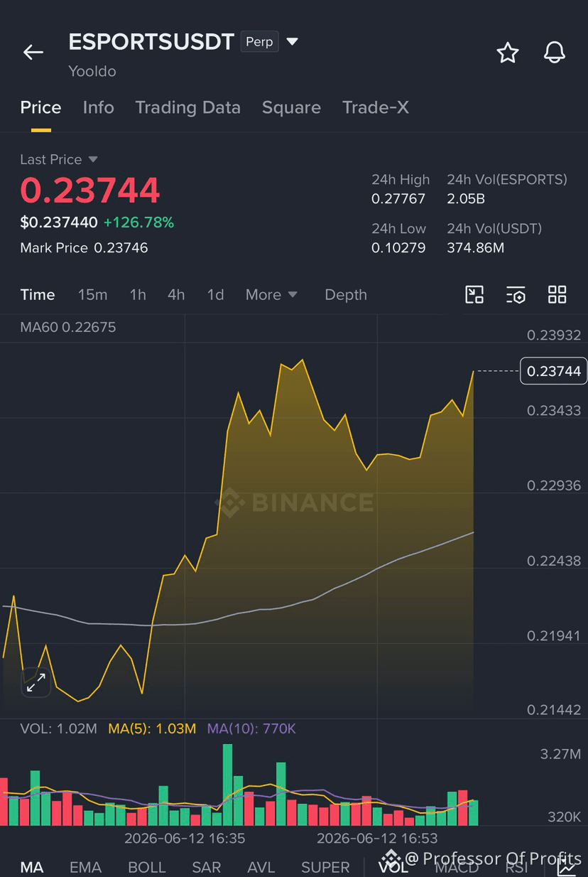Image resolution: width=588 pixels, height=877 pixels.
Task: Click the MA(5): 1.03M label
Action: 152,728
